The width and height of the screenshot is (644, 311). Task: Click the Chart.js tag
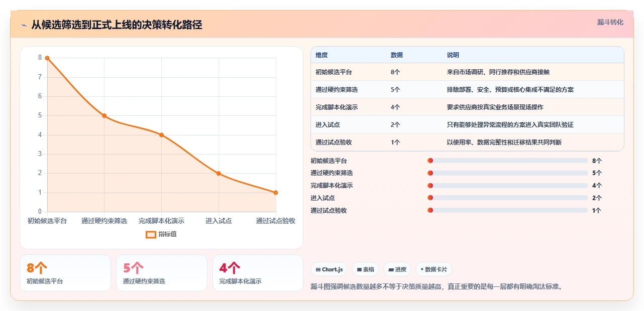point(329,269)
